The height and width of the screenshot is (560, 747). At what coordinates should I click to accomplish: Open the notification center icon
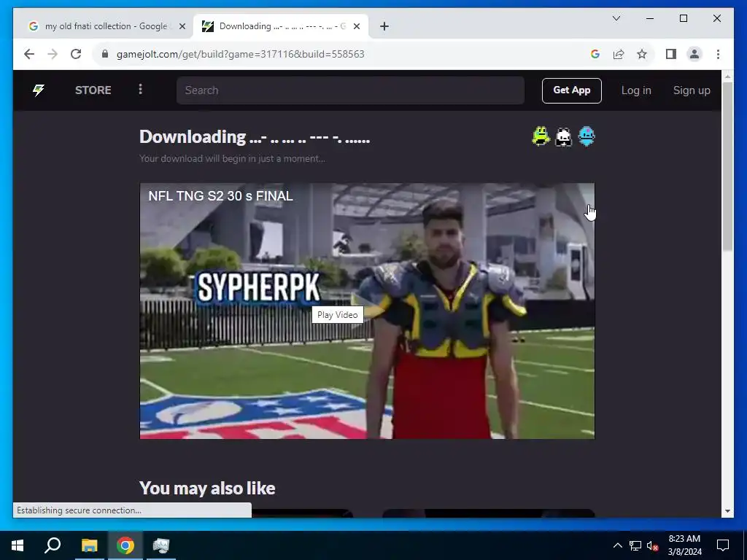click(723, 545)
